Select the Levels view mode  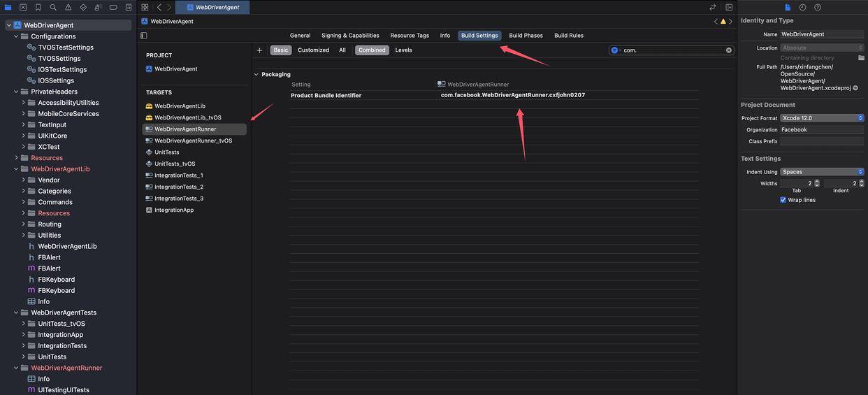403,50
